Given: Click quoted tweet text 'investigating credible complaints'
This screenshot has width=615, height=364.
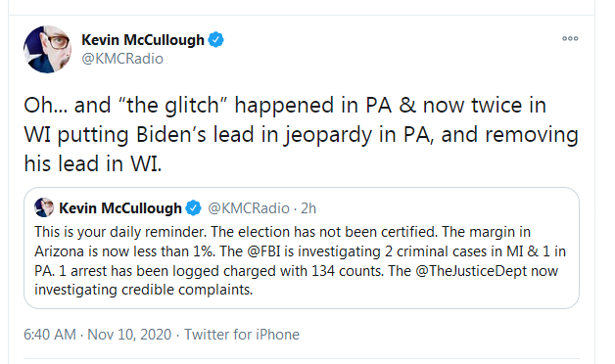Looking at the screenshot, I should (144, 290).
